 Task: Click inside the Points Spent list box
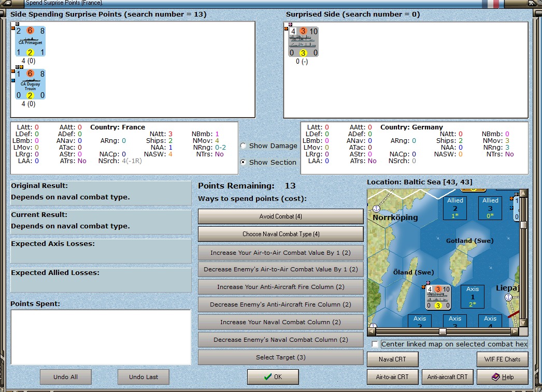tap(101, 337)
